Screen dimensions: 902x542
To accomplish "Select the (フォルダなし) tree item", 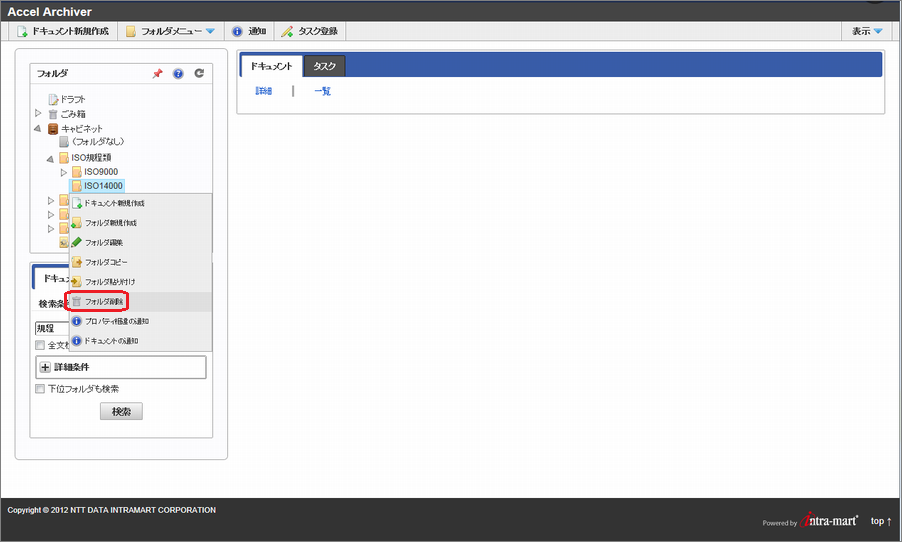I will [98, 142].
